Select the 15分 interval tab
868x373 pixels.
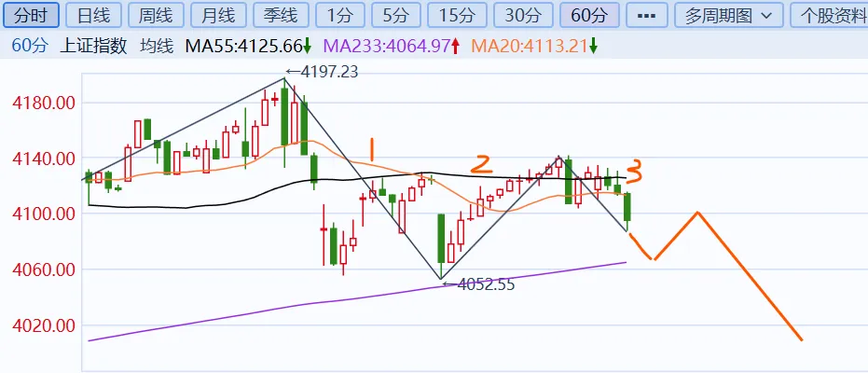(457, 15)
